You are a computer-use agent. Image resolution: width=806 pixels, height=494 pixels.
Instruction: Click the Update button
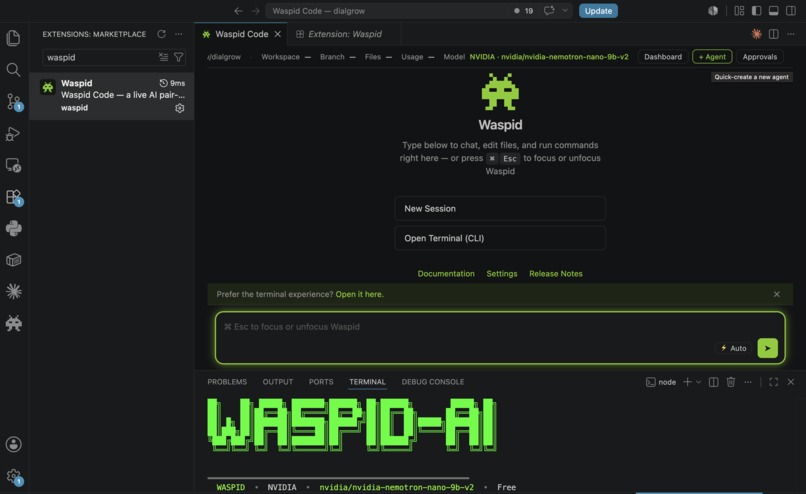[598, 11]
